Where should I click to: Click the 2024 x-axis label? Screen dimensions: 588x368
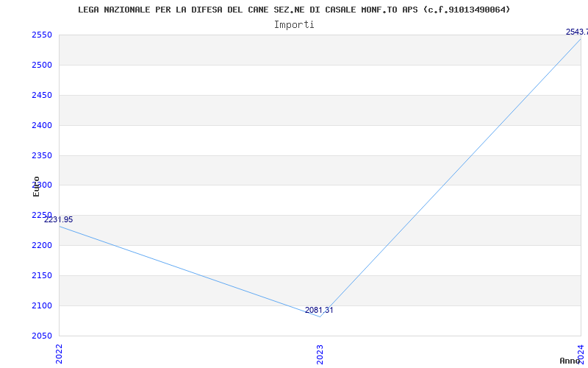click(581, 354)
